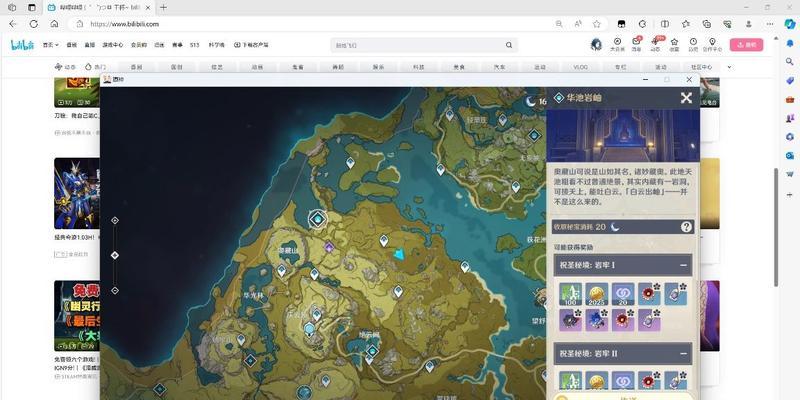Image resolution: width=800 pixels, height=400 pixels.
Task: Refresh the bilibili page
Action: click(x=34, y=24)
